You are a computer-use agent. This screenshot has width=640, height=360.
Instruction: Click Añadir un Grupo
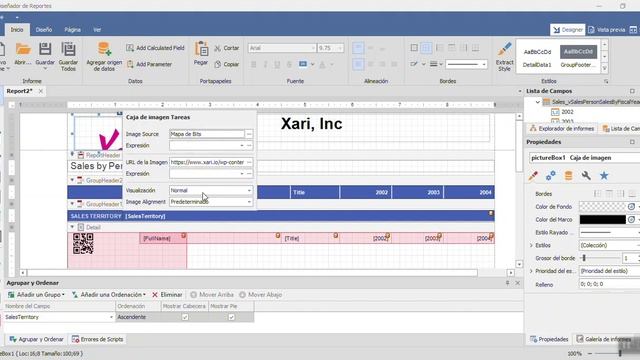36,294
